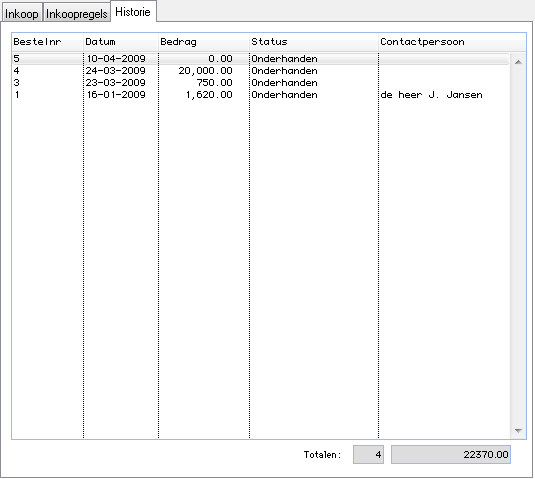This screenshot has width=535, height=479.
Task: Select order row with Bestelnr 4
Action: tap(261, 71)
